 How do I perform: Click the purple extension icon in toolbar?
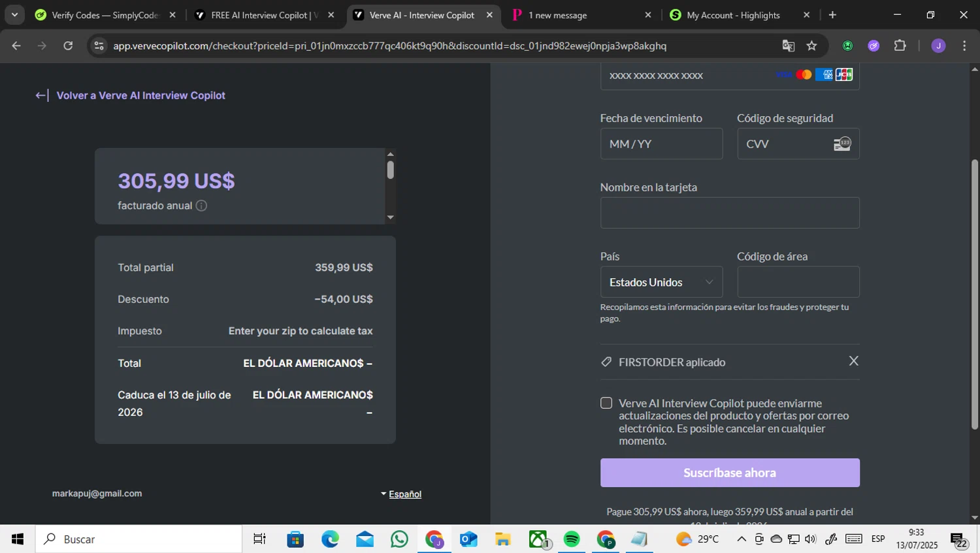[874, 46]
